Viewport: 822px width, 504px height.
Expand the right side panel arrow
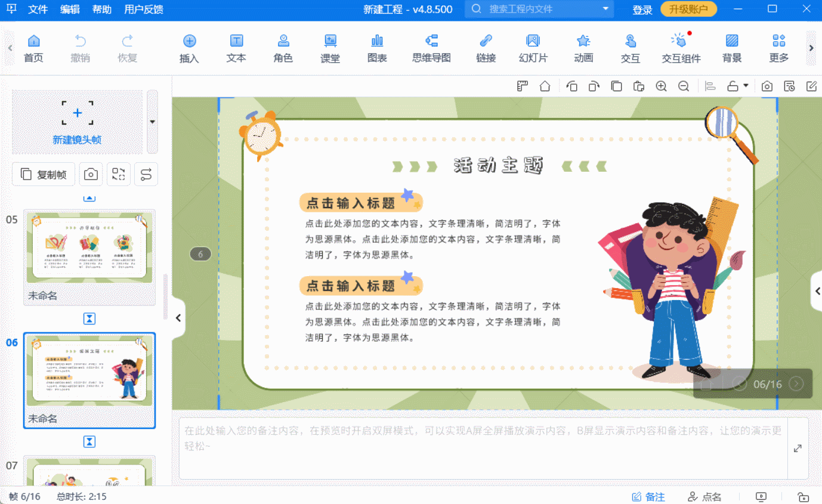(x=817, y=291)
